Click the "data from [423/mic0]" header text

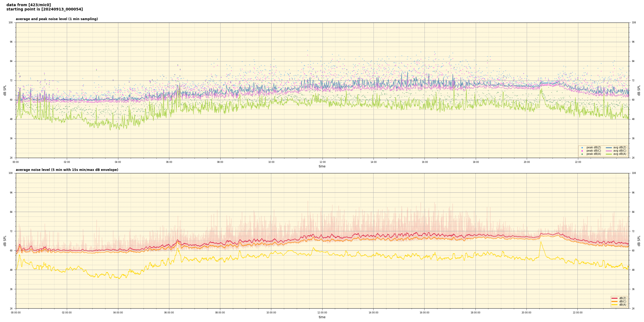click(x=28, y=5)
